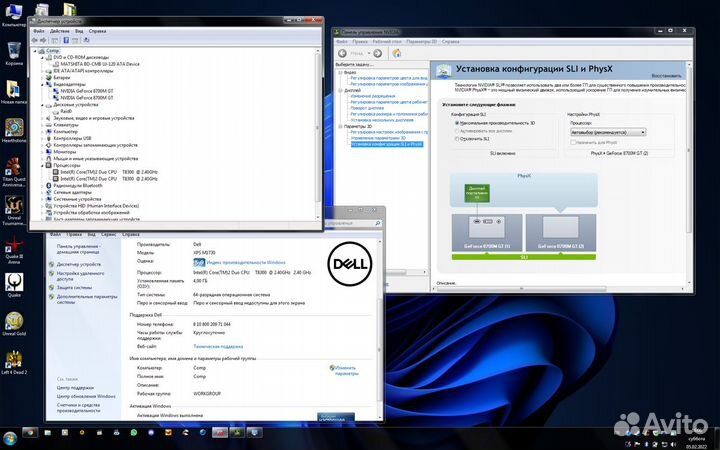The width and height of the screenshot is (720, 450).
Task: Click Изменение разрешения task in NVIDIA tree
Action: (372, 96)
